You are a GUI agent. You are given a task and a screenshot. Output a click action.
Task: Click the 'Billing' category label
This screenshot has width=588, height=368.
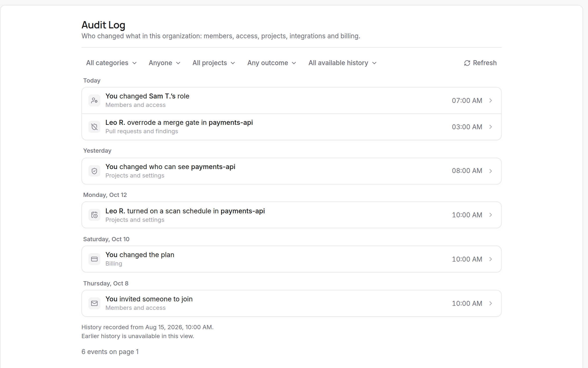[x=114, y=264]
